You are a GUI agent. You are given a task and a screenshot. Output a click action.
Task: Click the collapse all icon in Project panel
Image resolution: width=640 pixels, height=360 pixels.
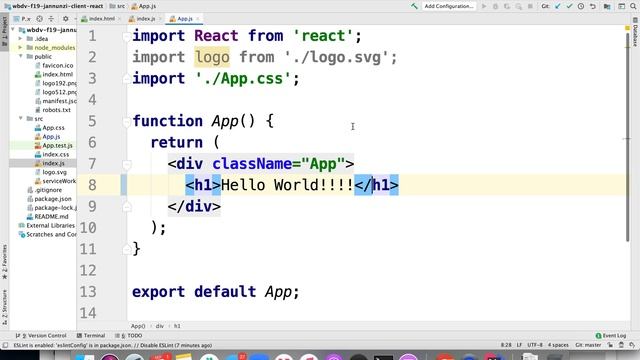tap(51, 19)
